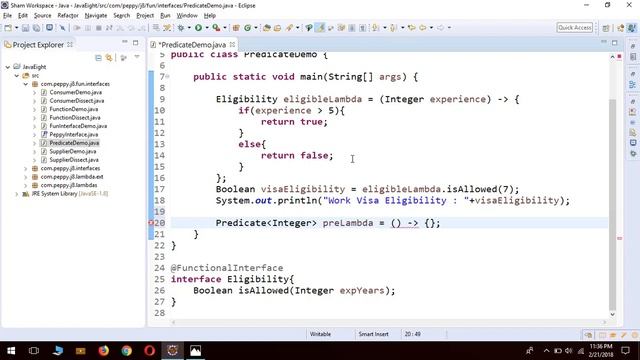
Task: Open the Help menu
Action: tap(209, 16)
